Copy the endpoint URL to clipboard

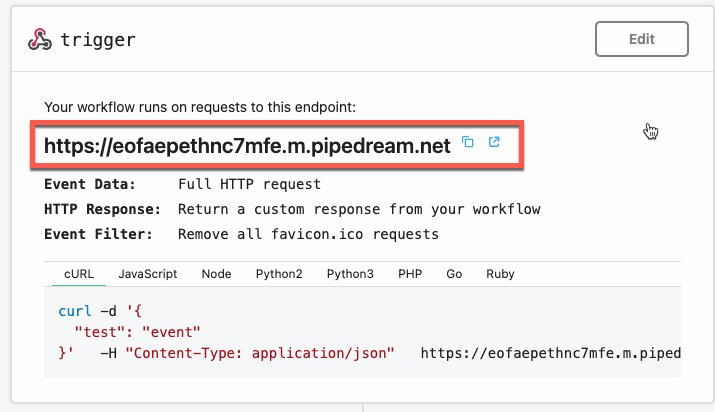468,142
